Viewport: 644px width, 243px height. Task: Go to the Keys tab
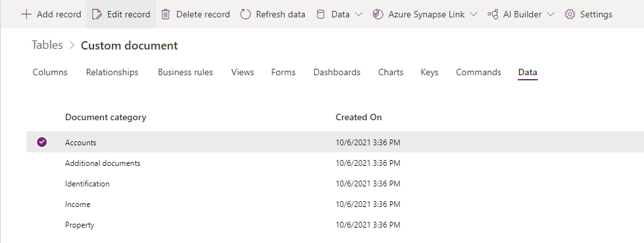point(430,72)
